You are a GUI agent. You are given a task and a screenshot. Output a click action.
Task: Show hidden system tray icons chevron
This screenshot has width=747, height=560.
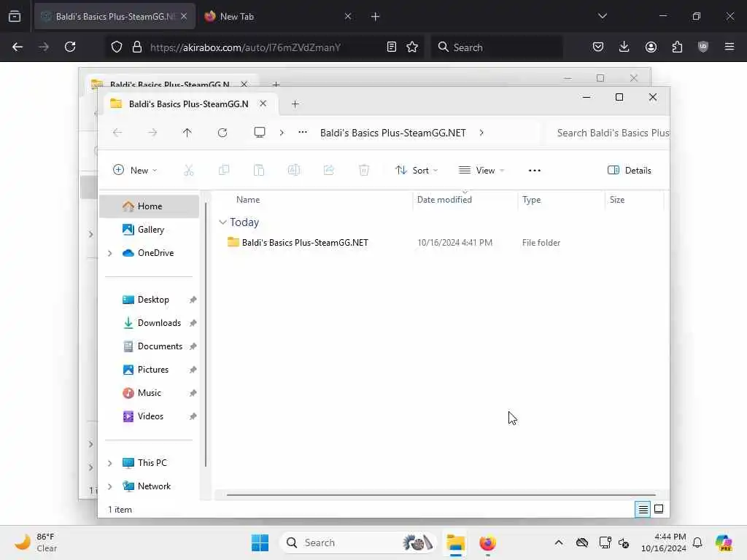click(559, 542)
